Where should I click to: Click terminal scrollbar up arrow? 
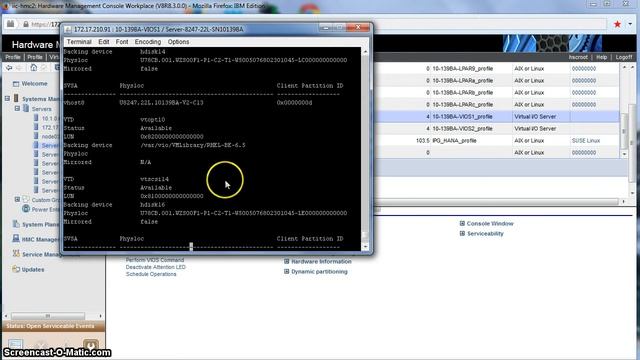click(x=365, y=52)
